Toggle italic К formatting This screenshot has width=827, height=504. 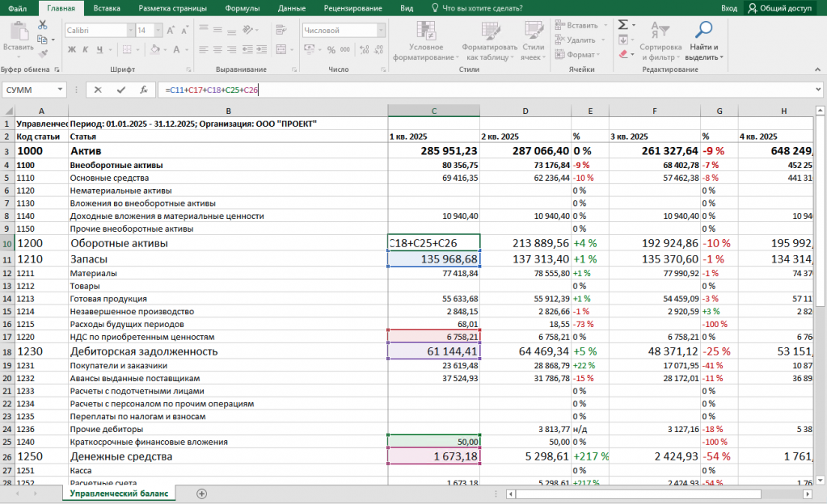pyautogui.click(x=85, y=49)
